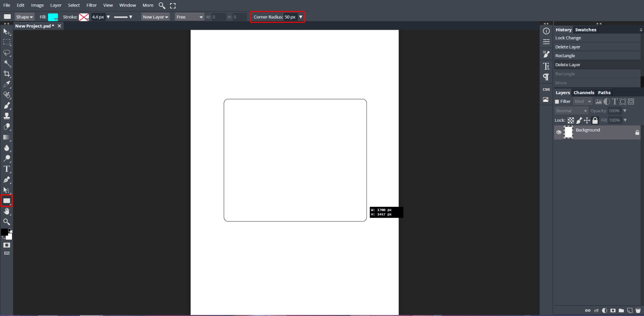Select the Zoom tool in the left toolbar
644x316 pixels.
pyautogui.click(x=7, y=222)
